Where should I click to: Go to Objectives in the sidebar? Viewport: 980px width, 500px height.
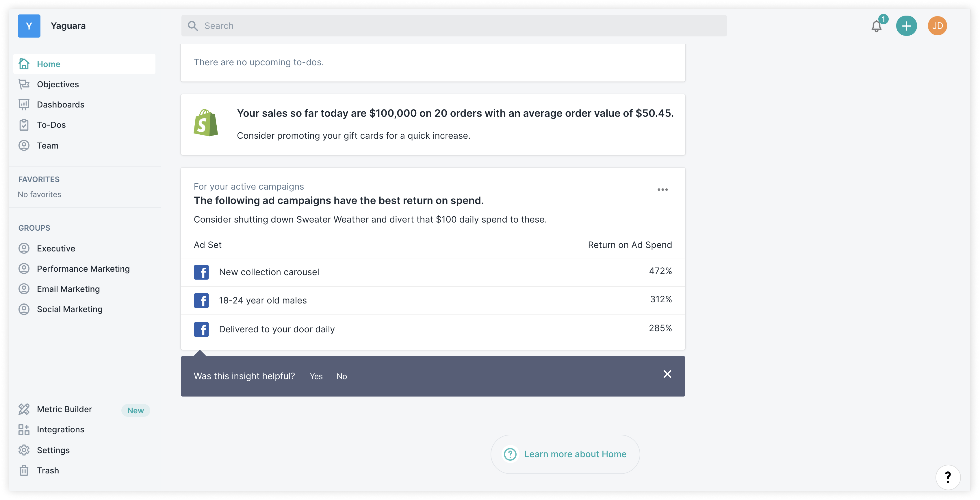pos(58,84)
